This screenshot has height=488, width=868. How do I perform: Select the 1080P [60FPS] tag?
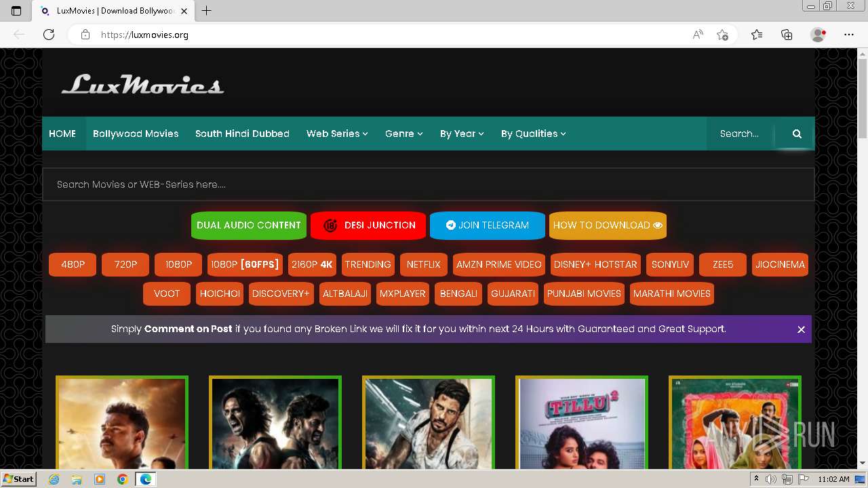coord(245,264)
